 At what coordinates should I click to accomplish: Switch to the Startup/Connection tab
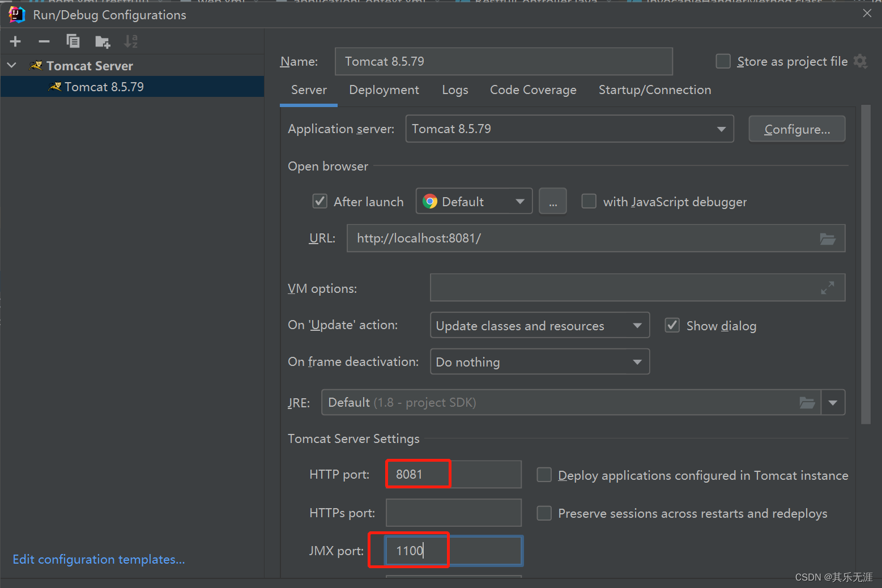click(655, 90)
